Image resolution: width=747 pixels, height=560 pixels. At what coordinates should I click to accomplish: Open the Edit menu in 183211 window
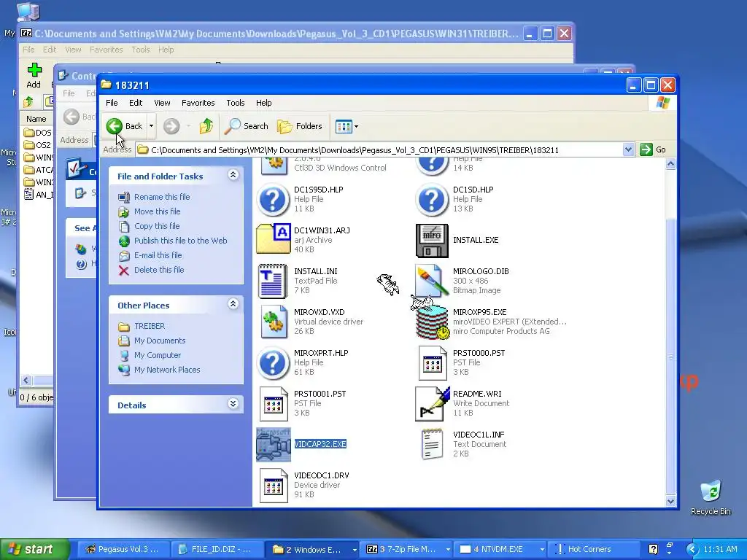pos(136,103)
